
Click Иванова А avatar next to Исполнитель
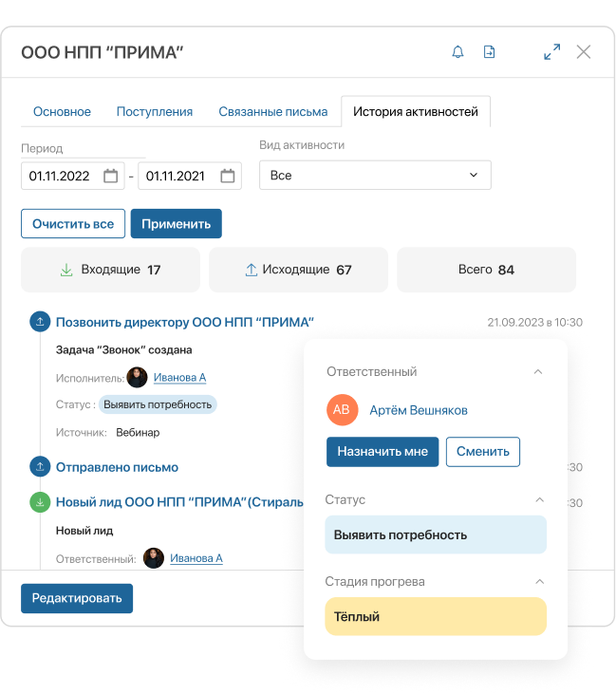(x=138, y=378)
